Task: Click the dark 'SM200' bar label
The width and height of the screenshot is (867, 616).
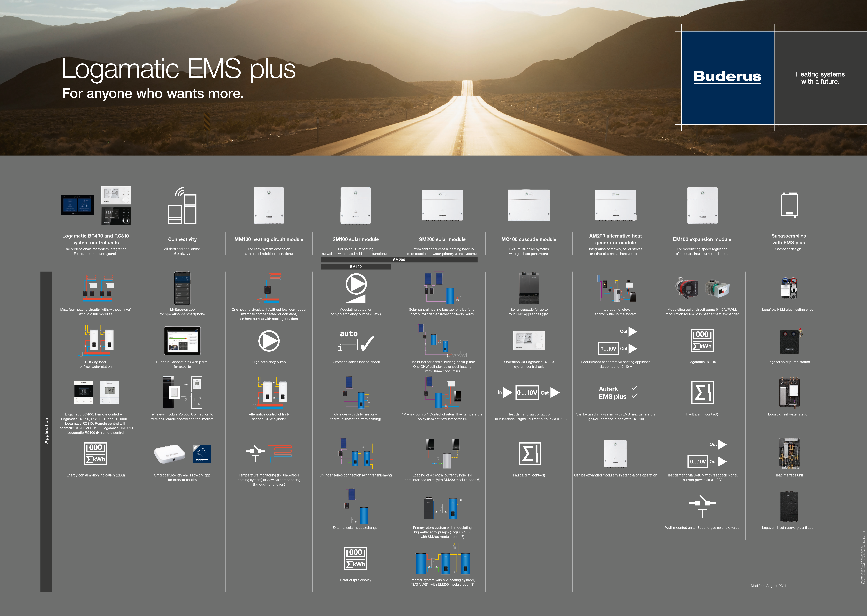Action: tap(399, 260)
